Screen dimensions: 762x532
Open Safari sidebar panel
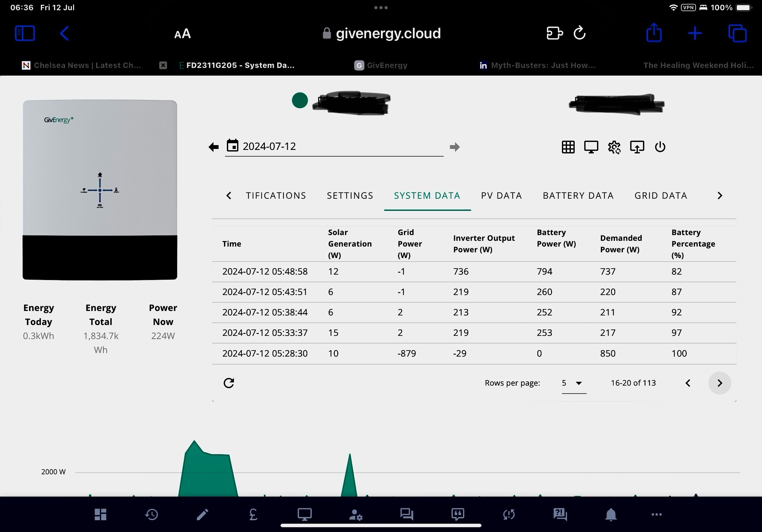25,33
